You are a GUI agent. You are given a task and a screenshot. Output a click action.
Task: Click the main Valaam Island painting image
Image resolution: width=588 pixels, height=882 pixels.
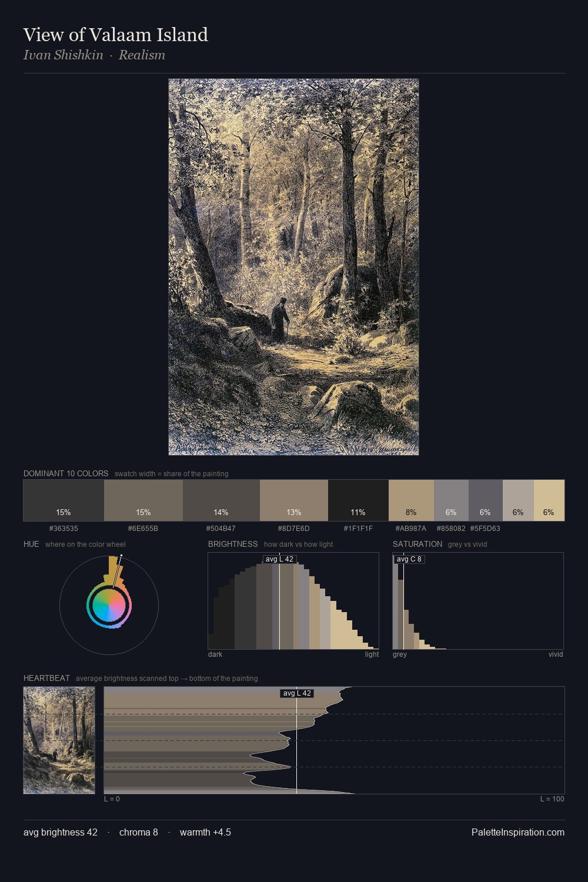pyautogui.click(x=293, y=267)
